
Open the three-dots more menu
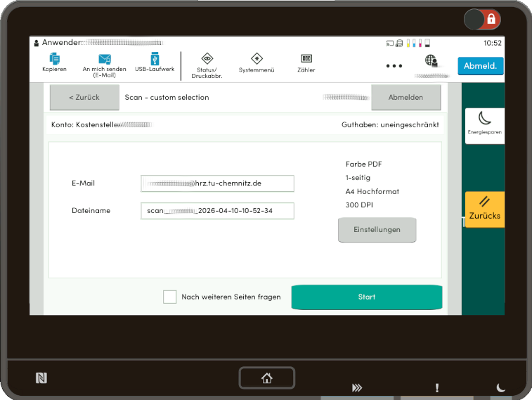click(x=394, y=66)
